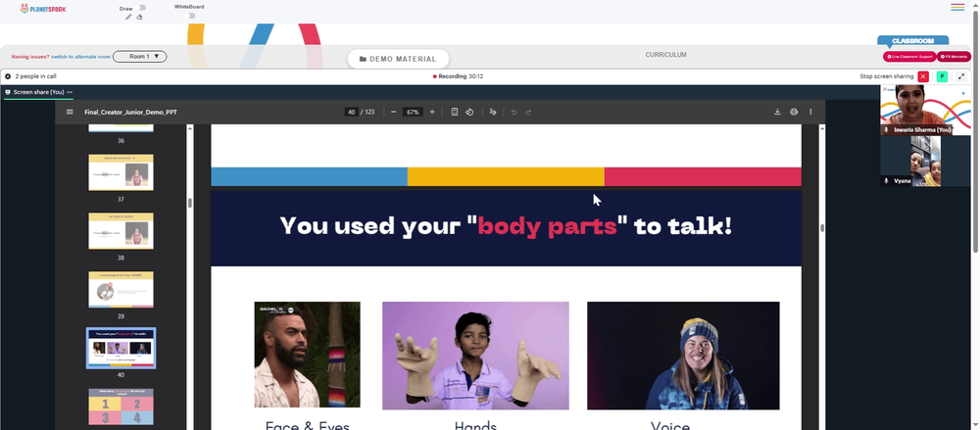The image size is (980, 430).
Task: Click the thumbnail panel scrollbar
Action: pos(189,203)
